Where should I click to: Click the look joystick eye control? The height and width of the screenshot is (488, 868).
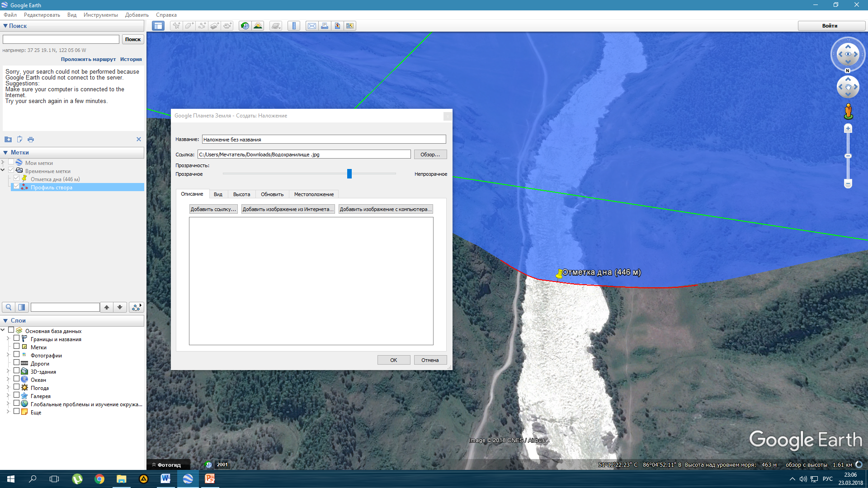pyautogui.click(x=848, y=54)
